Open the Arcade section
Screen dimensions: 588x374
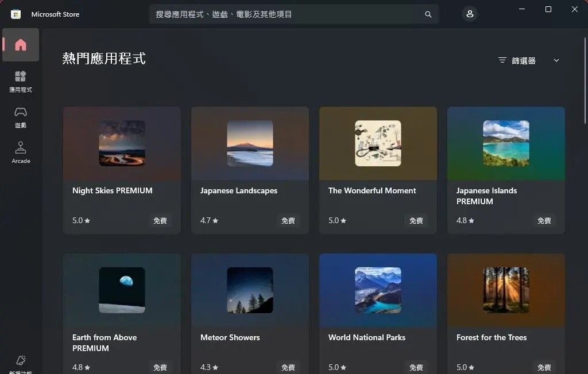[21, 153]
